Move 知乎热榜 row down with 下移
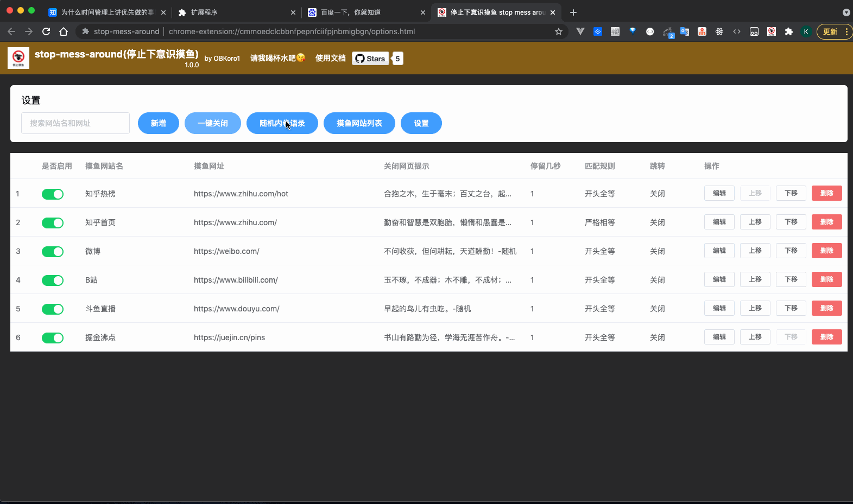 791,193
